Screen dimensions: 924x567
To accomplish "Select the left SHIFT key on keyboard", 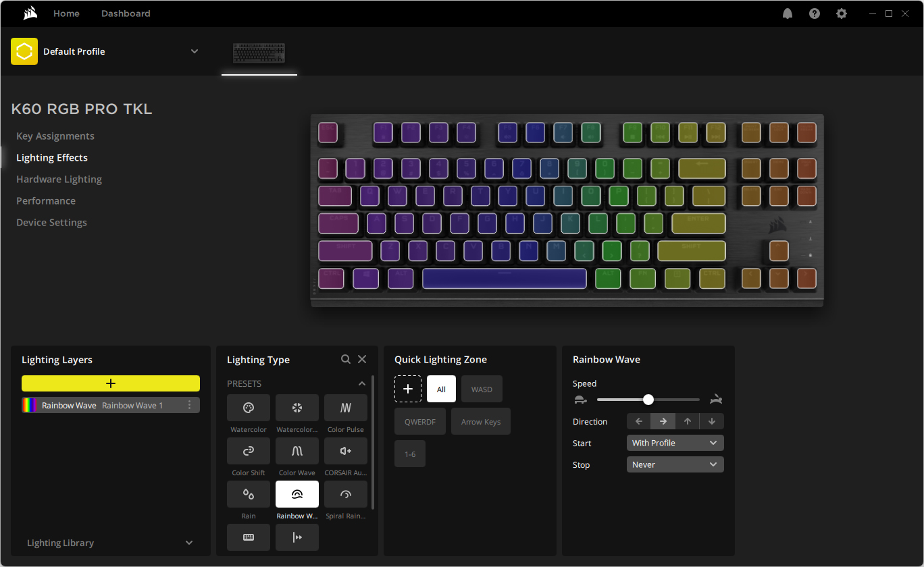I will (x=345, y=250).
